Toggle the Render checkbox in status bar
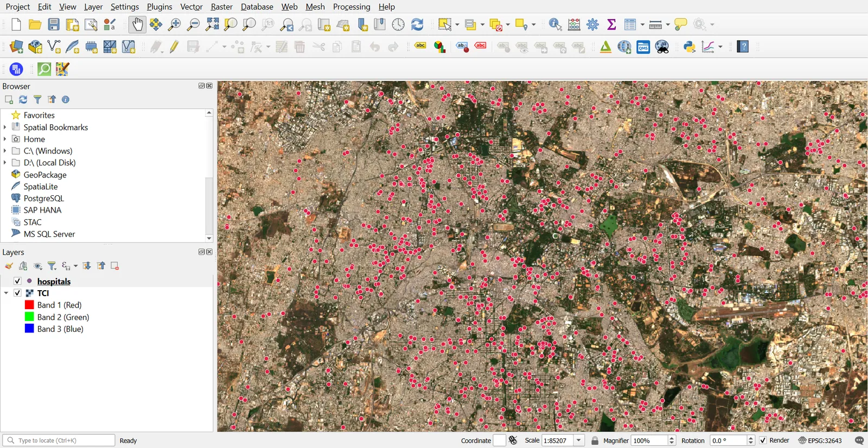Screen dimensions: 868x448 [763, 440]
